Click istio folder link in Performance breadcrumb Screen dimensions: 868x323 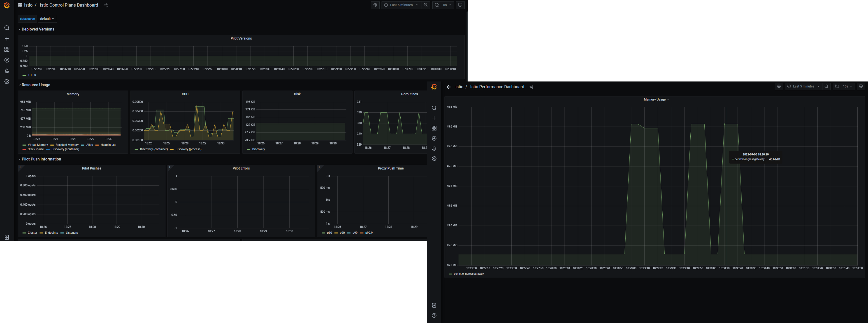[459, 87]
